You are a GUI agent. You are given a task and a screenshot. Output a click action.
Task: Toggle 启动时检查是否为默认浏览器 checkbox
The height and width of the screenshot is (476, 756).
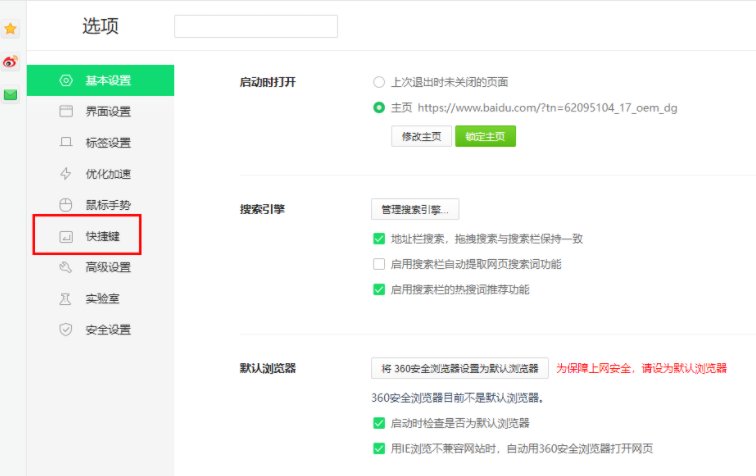379,423
